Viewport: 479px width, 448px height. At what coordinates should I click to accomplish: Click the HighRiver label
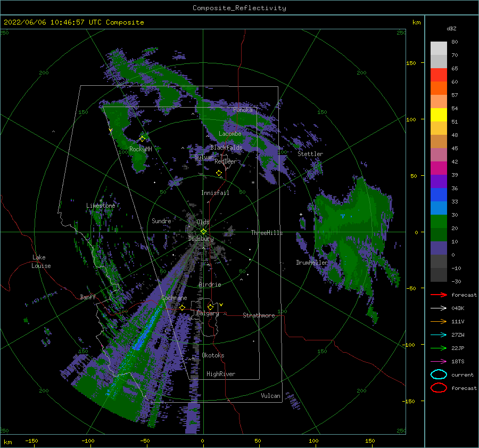[x=221, y=374]
